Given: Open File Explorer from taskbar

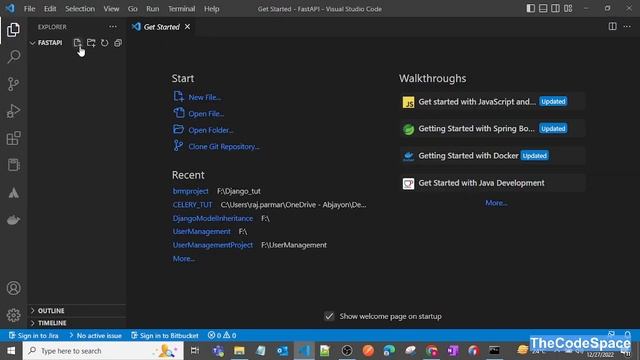Looking at the screenshot, I should click(239, 351).
